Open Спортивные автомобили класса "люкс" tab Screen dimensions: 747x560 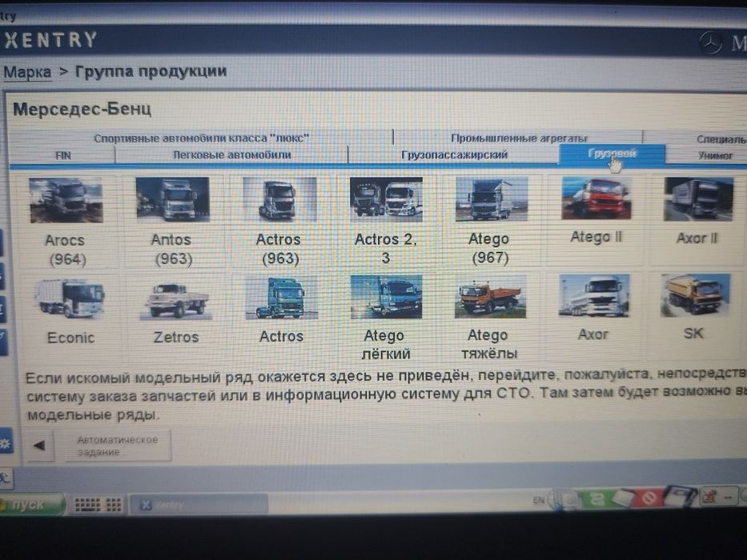[x=202, y=138]
